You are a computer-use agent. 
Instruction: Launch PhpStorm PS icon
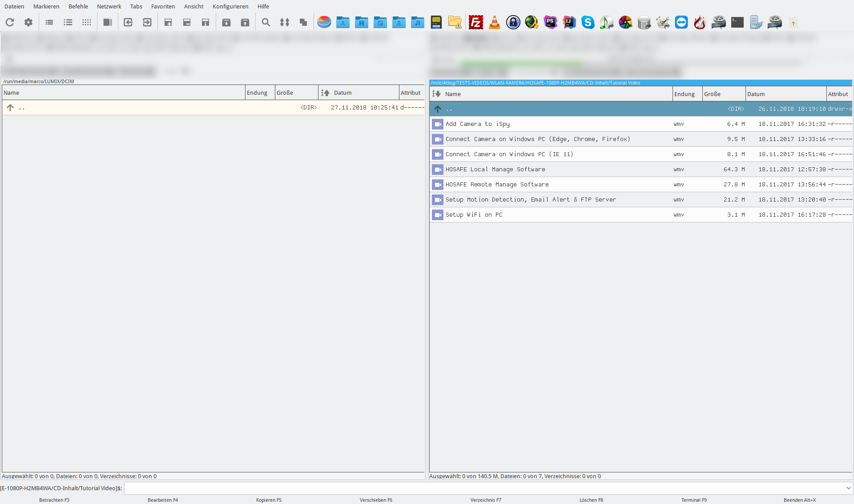[x=551, y=22]
